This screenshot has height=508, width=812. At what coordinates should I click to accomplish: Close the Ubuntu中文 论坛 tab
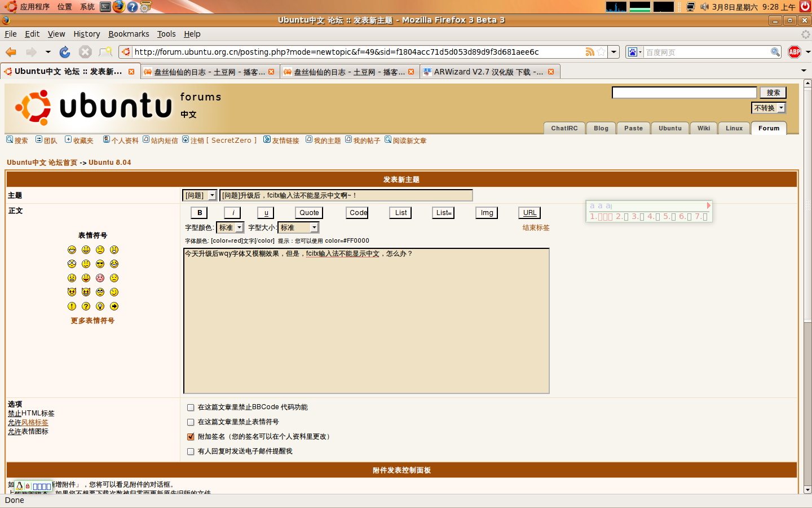(131, 72)
